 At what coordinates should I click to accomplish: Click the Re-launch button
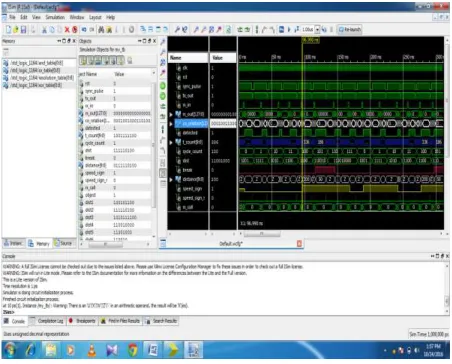(350, 30)
